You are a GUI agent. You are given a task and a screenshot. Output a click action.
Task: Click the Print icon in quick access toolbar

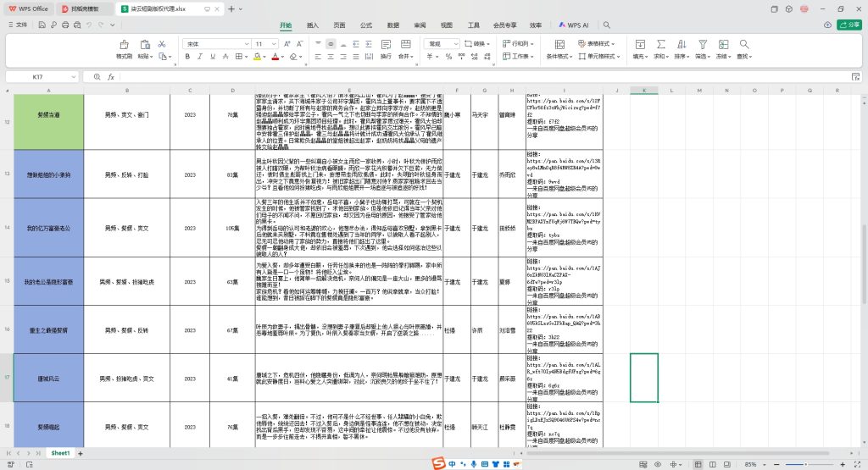[x=65, y=25]
